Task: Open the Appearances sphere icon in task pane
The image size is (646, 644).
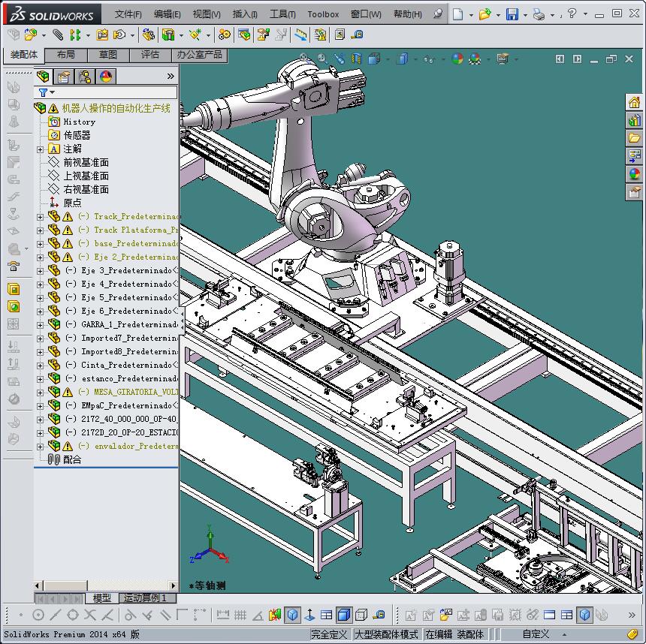Action: pyautogui.click(x=635, y=174)
